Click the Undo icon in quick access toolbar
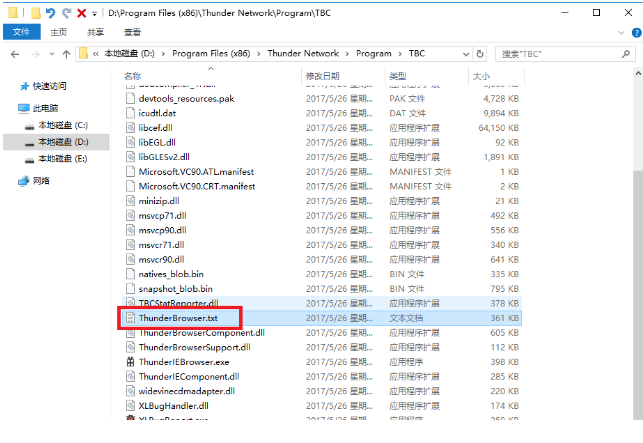This screenshot has width=643, height=443. pos(50,13)
